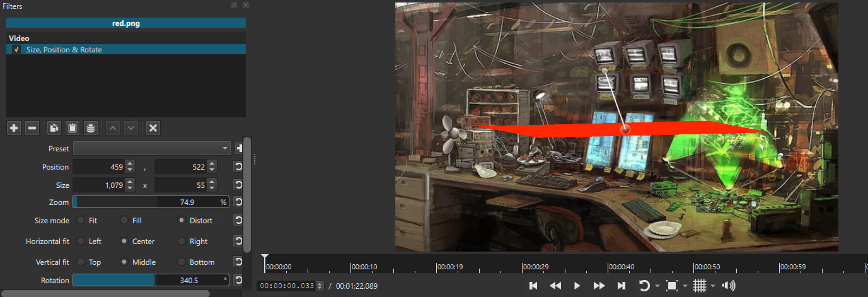Image resolution: width=868 pixels, height=297 pixels.
Task: Play the video in the player
Action: click(577, 286)
